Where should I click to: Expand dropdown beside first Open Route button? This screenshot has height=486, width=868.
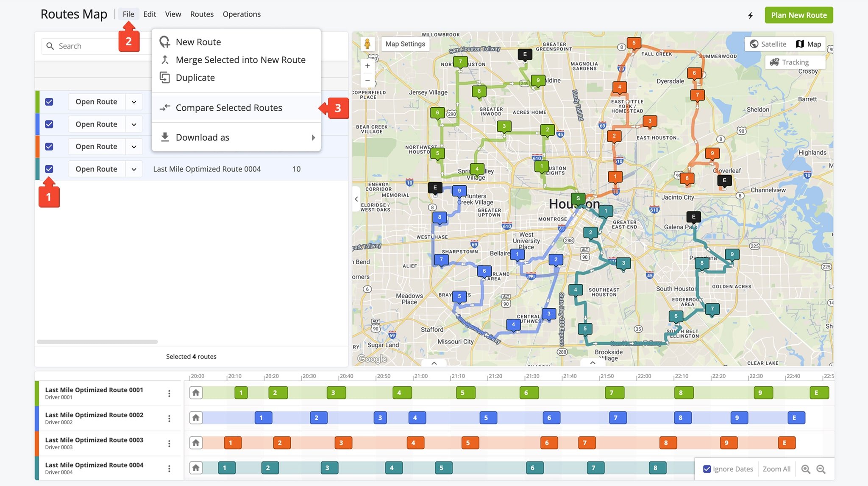[x=134, y=102]
